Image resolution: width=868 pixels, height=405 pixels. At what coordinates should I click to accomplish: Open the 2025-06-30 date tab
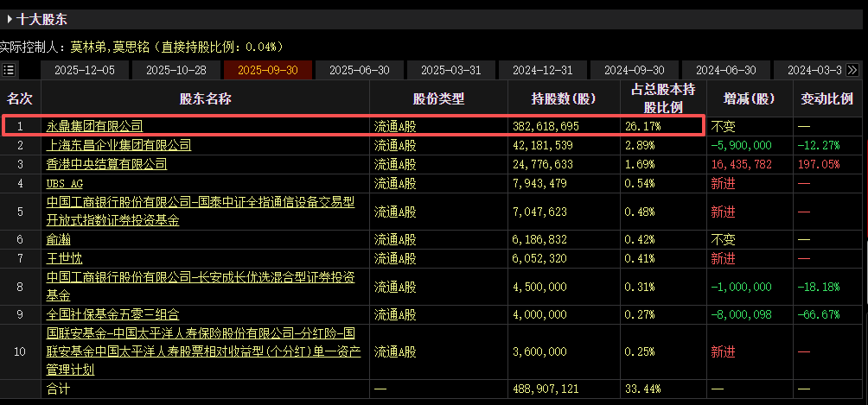click(360, 70)
